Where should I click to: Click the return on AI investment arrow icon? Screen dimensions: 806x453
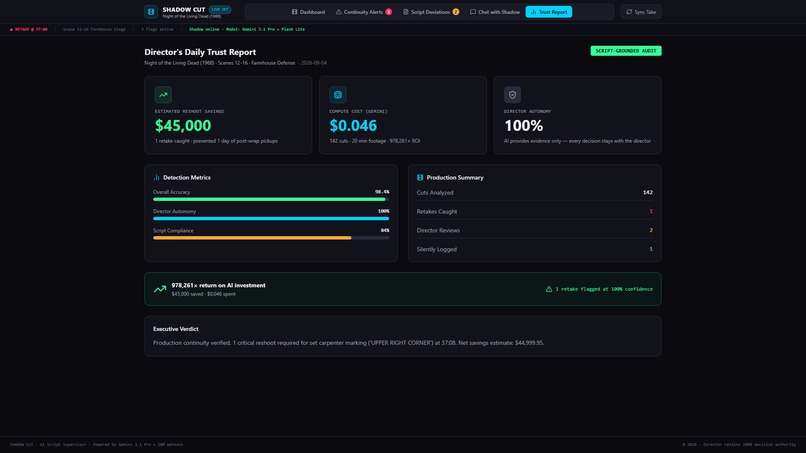point(160,289)
